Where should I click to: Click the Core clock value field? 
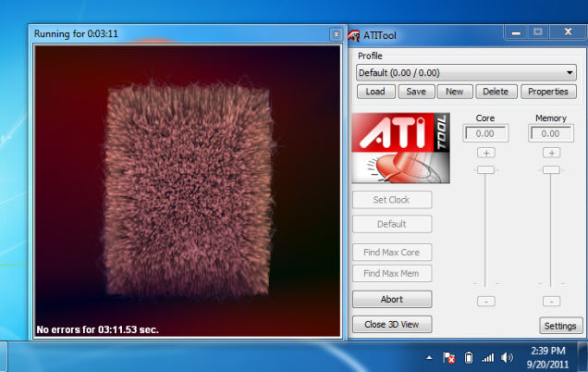point(485,133)
